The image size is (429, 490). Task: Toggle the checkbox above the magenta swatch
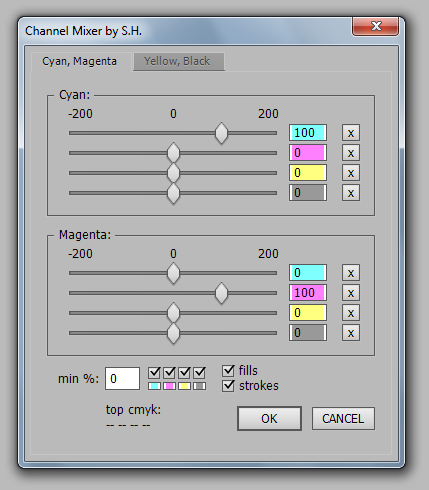169,373
